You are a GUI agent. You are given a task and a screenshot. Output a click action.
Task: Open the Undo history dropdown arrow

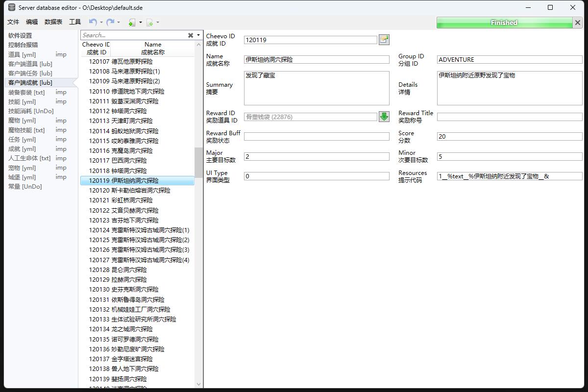click(101, 22)
